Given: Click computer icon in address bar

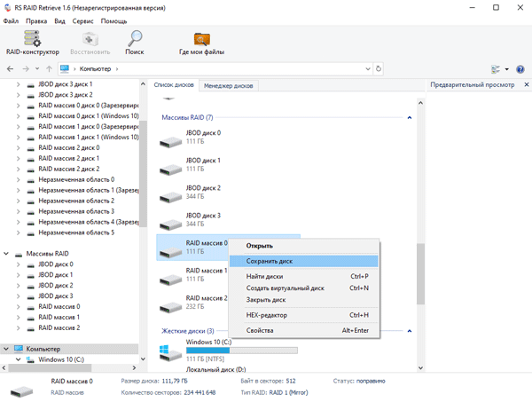Looking at the screenshot, I should (x=65, y=69).
